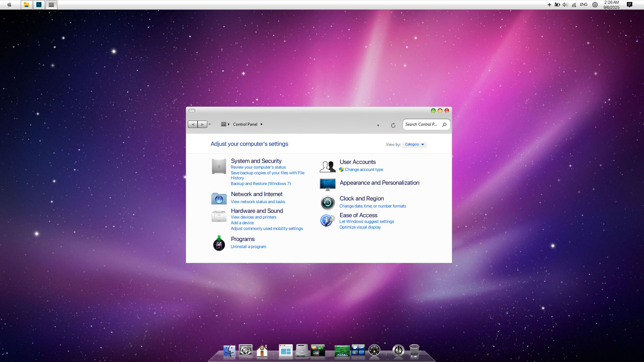The height and width of the screenshot is (362, 644).
Task: Select the File Explorer top bar tab
Action: [x=26, y=5]
